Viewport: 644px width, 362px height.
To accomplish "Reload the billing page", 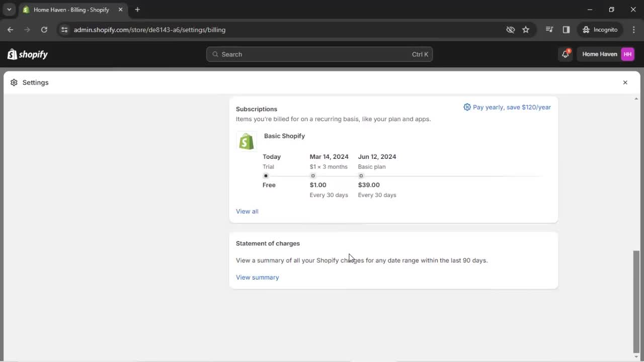I will (x=44, y=30).
